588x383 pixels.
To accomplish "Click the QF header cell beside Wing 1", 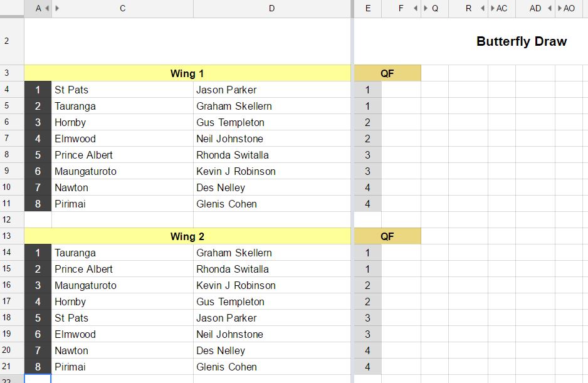I will tap(387, 73).
